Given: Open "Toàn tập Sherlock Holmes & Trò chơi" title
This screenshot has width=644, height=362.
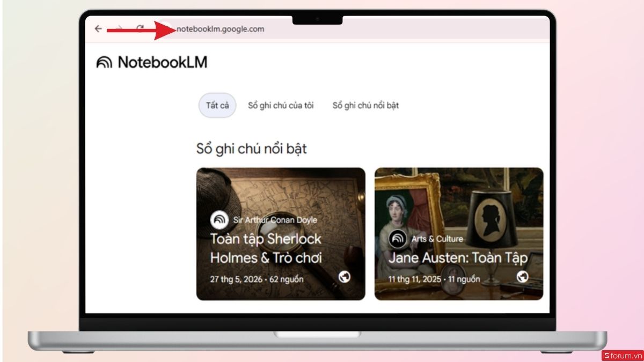Looking at the screenshot, I should pyautogui.click(x=266, y=248).
